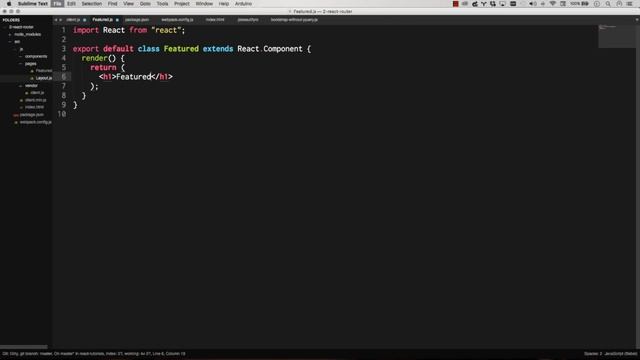This screenshot has height=360, width=640.
Task: Click the display mirroring icon in menu bar
Action: [502, 4]
